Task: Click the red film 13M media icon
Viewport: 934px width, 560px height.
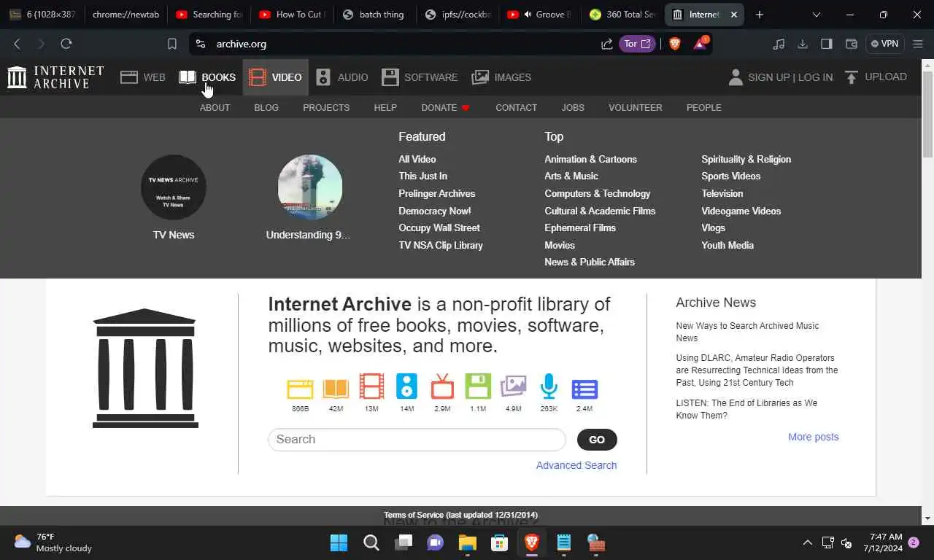Action: click(x=371, y=386)
